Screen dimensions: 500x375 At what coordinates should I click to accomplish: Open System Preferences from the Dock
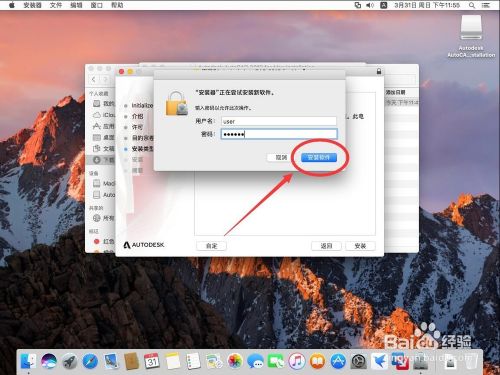pyautogui.click(x=359, y=361)
